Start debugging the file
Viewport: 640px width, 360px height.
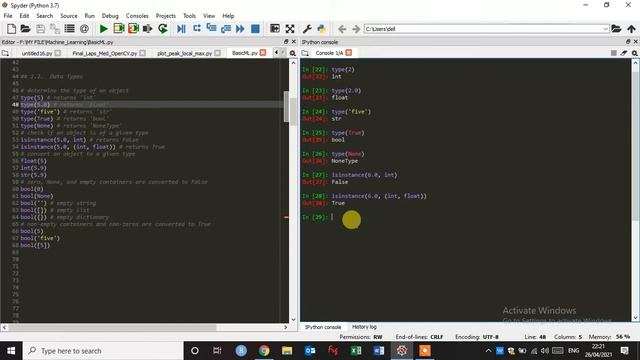(181, 29)
